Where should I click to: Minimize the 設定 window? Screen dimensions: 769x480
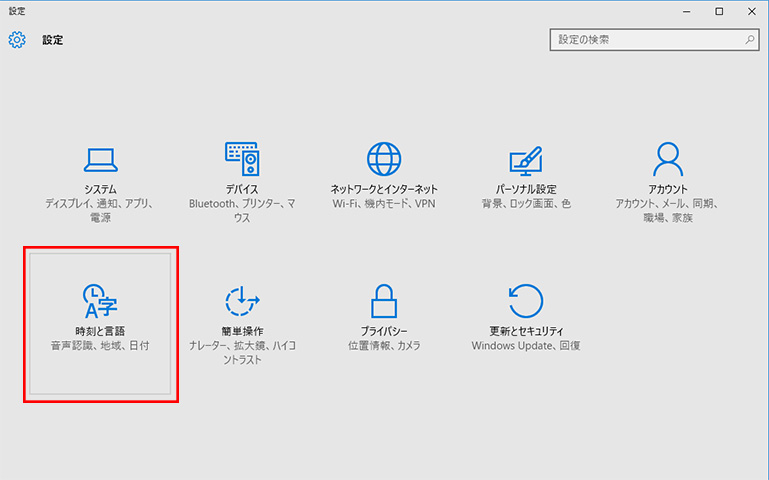click(689, 11)
